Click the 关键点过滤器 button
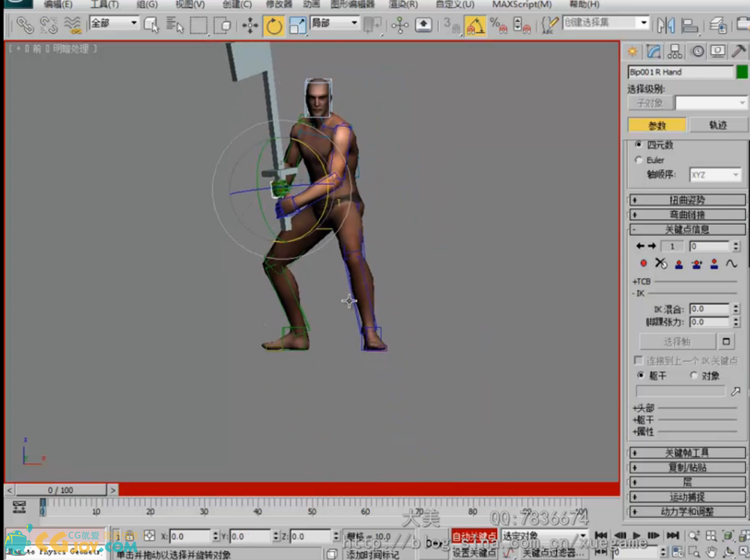The height and width of the screenshot is (560, 750). (553, 553)
